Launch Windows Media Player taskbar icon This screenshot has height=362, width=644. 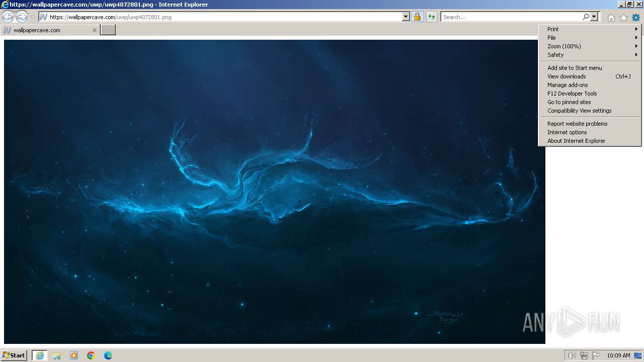click(x=74, y=355)
